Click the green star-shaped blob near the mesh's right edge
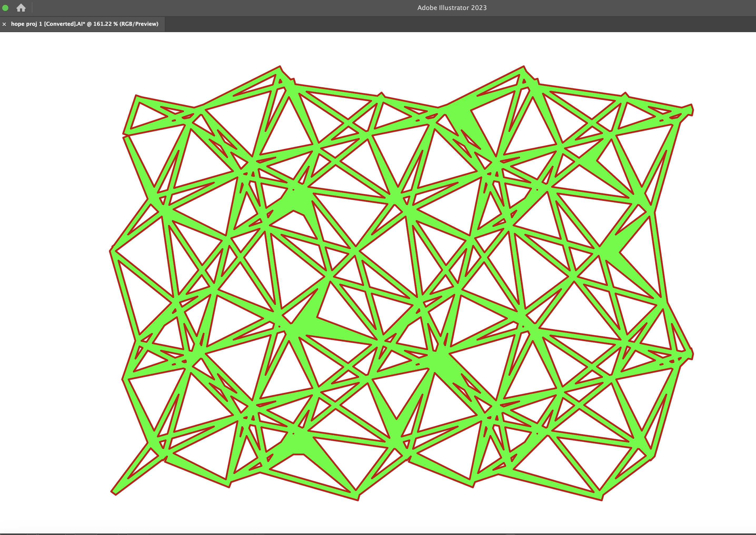This screenshot has width=756, height=535. [x=609, y=250]
